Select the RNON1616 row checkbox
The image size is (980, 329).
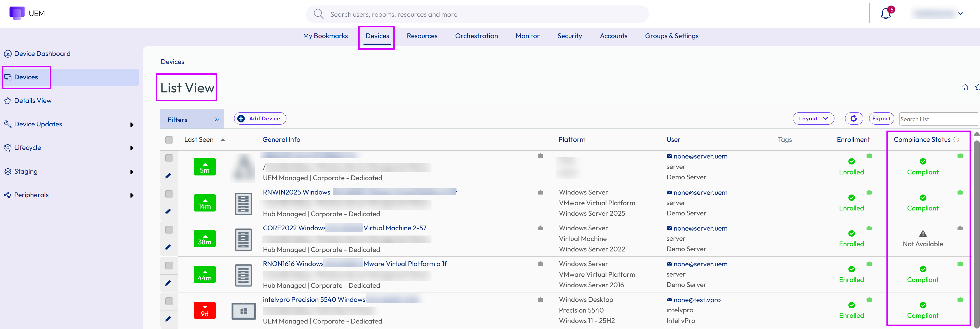coord(169,265)
